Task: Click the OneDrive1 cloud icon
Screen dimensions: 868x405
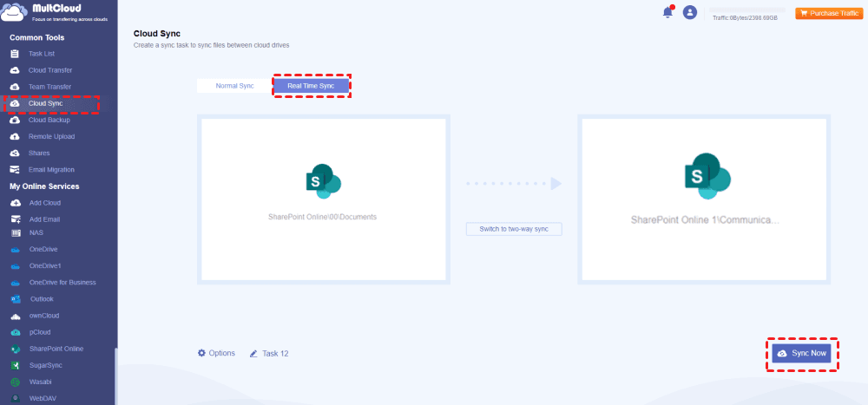Action: pos(16,266)
